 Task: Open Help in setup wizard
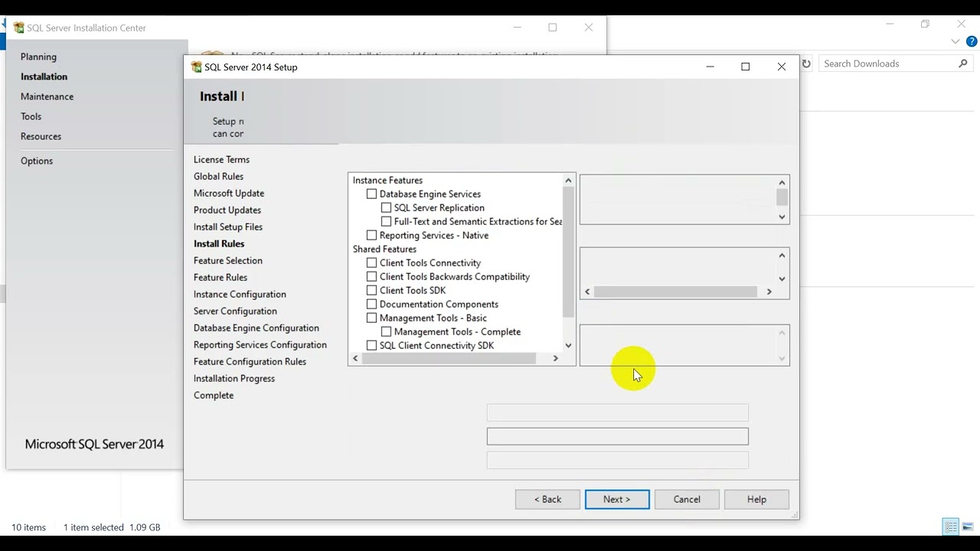coord(756,500)
